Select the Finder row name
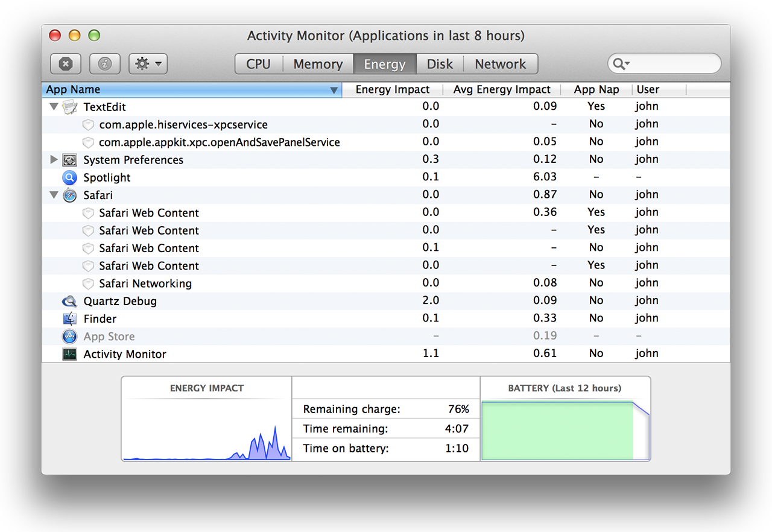772x532 pixels. [100, 318]
